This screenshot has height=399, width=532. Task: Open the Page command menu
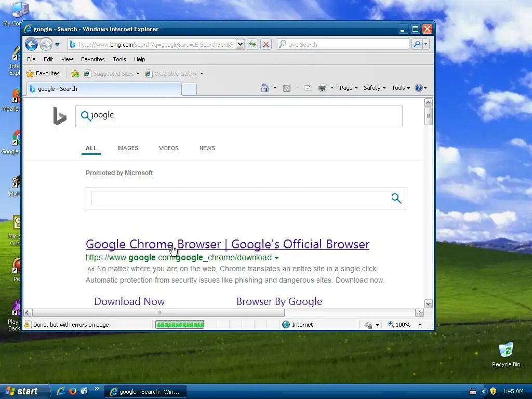pos(349,88)
